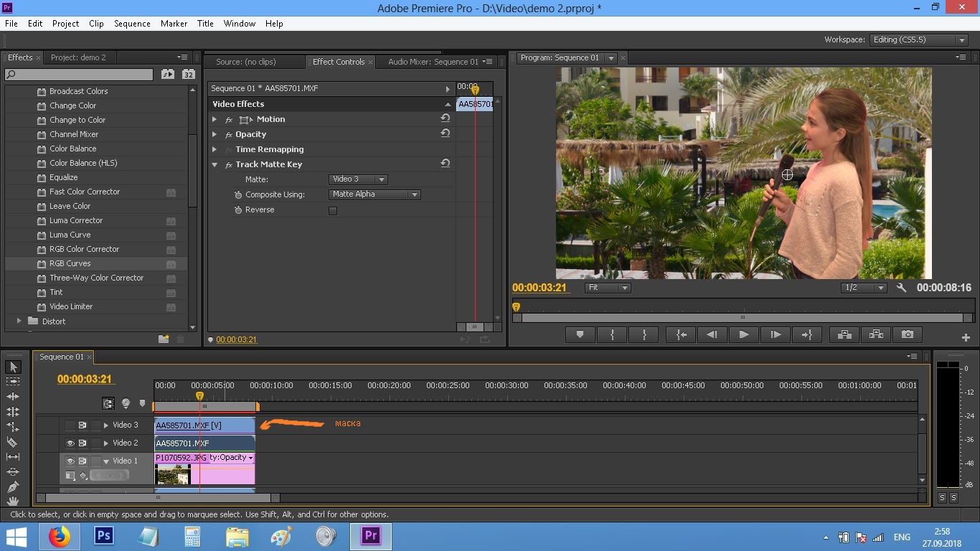Switch to the Audio Mixer tab
Screen dimensions: 980x551
click(x=433, y=62)
